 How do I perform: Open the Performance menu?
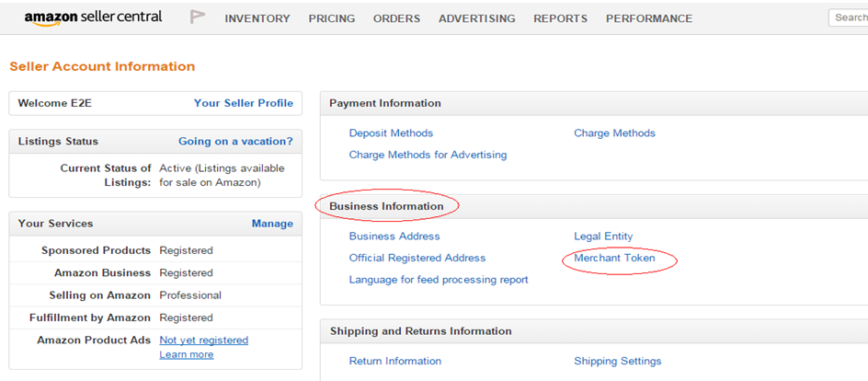click(649, 18)
